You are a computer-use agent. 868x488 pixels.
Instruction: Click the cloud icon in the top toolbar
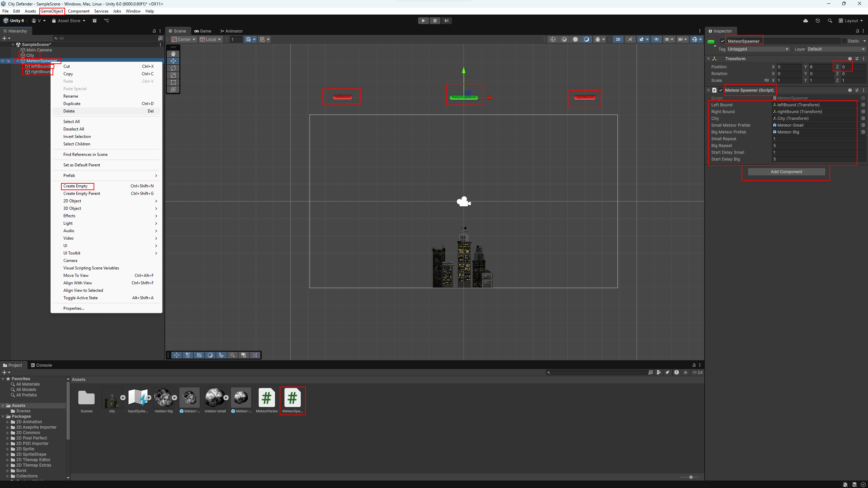pos(806,21)
